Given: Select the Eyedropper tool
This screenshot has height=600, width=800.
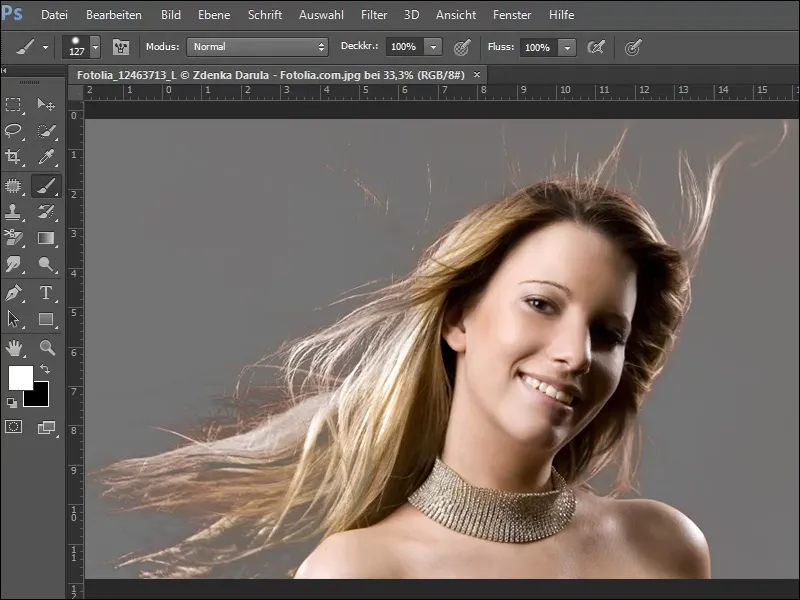Looking at the screenshot, I should pos(46,157).
